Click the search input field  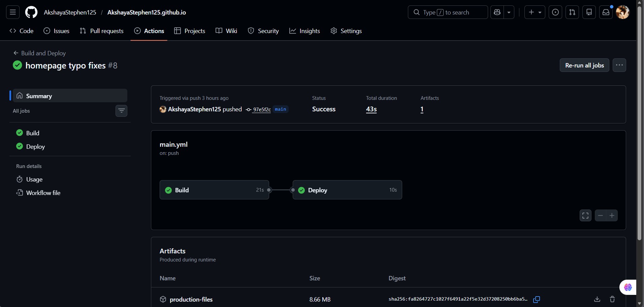point(448,12)
